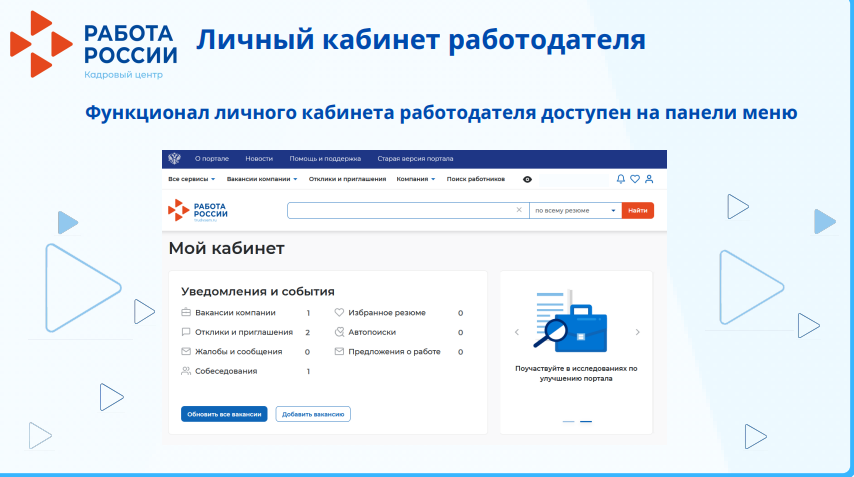Screen dimensions: 854x477
Task: Open Автопоиски link
Action: point(372,332)
